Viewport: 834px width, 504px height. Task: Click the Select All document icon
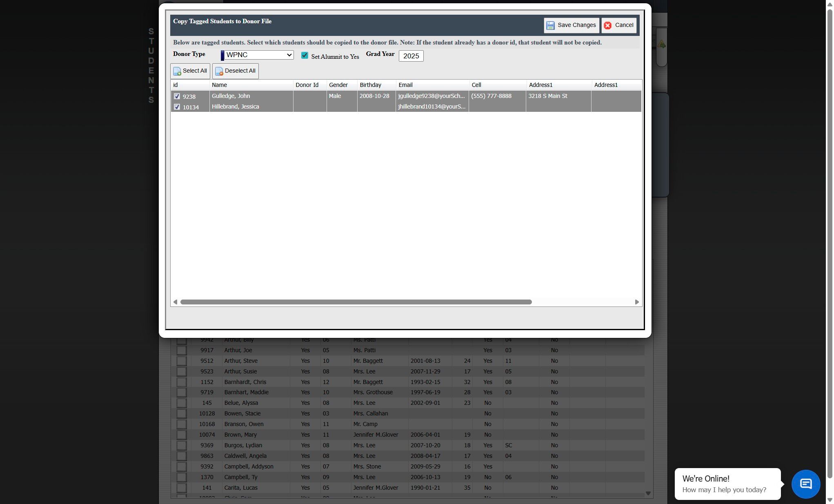177,71
